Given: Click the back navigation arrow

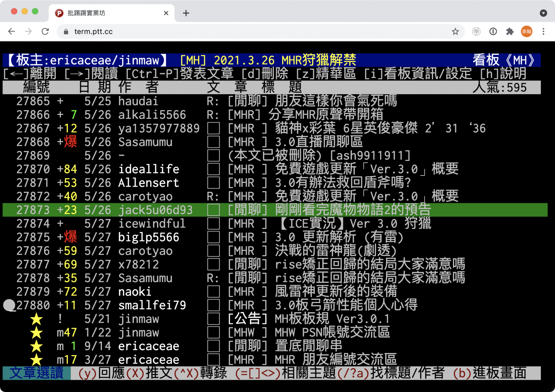Looking at the screenshot, I should pyautogui.click(x=11, y=31).
